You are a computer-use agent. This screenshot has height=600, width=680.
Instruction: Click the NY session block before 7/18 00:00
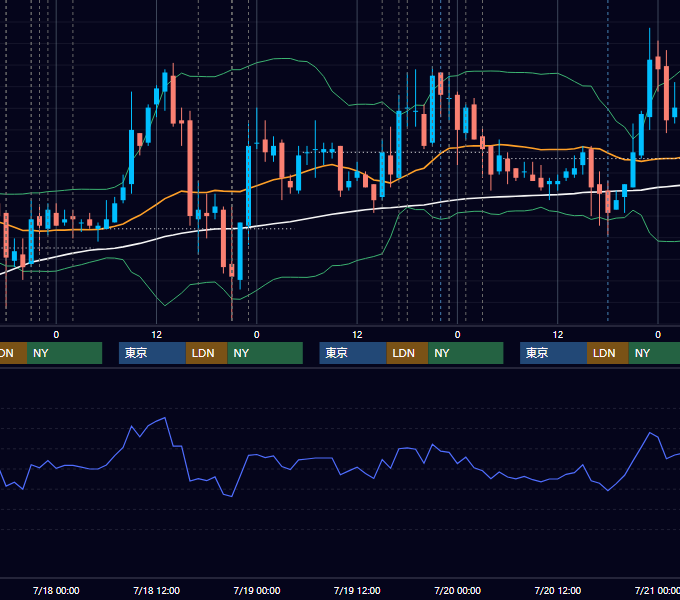[64, 353]
